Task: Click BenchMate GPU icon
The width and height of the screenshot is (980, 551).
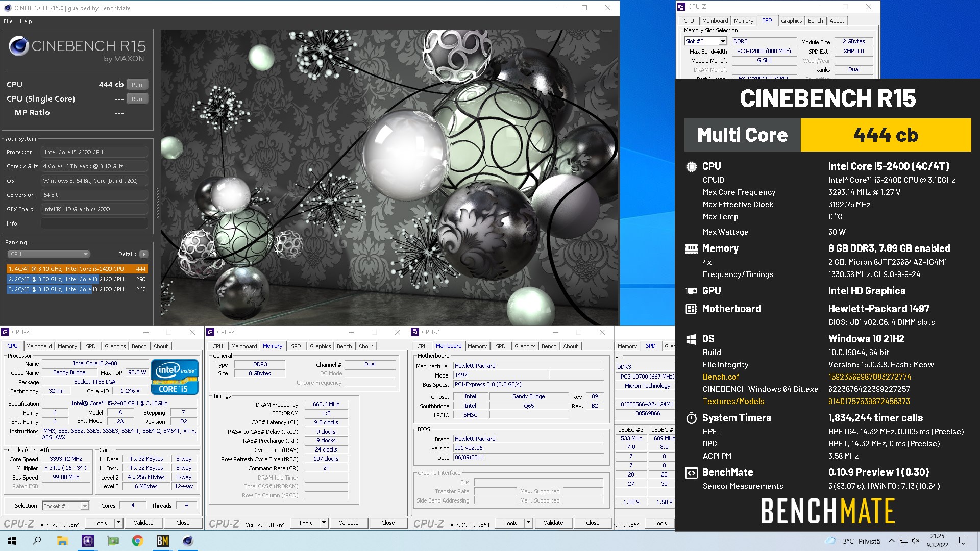Action: pos(691,291)
